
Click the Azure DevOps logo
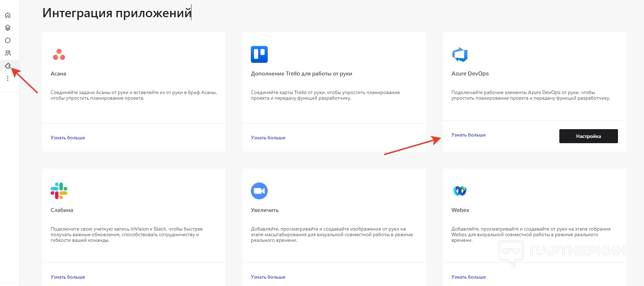(x=460, y=54)
